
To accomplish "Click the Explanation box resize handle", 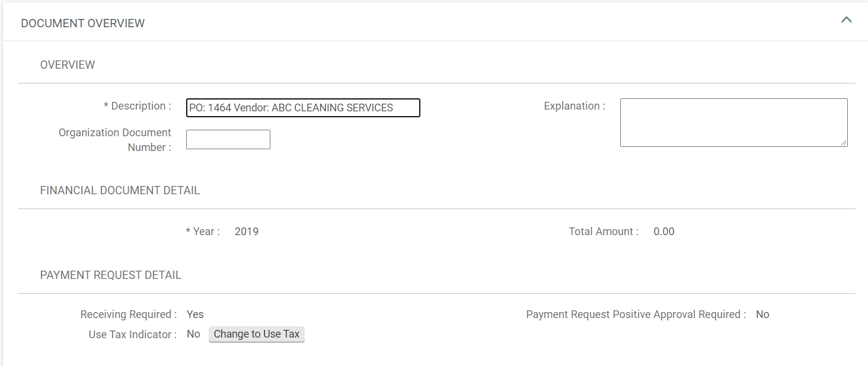I will [x=844, y=143].
